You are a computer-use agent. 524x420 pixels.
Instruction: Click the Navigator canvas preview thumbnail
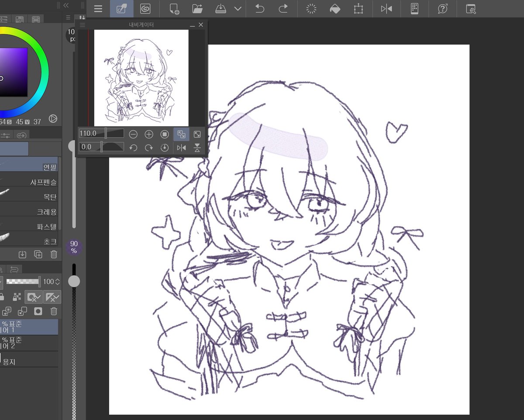pyautogui.click(x=141, y=78)
